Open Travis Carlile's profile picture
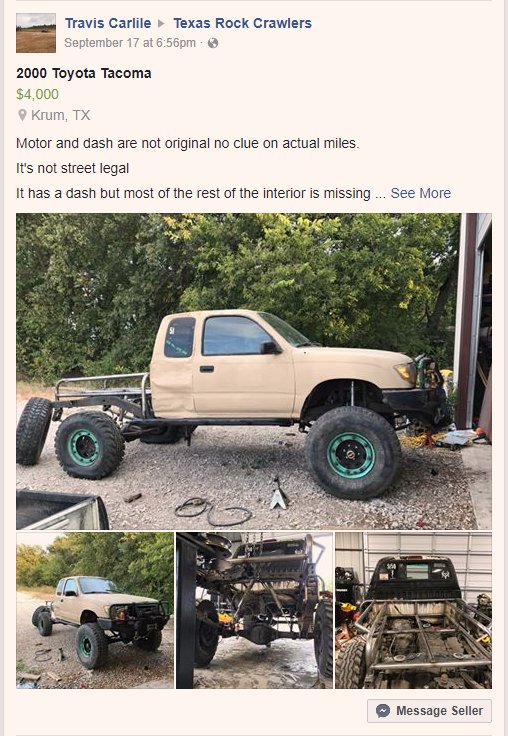 point(36,33)
